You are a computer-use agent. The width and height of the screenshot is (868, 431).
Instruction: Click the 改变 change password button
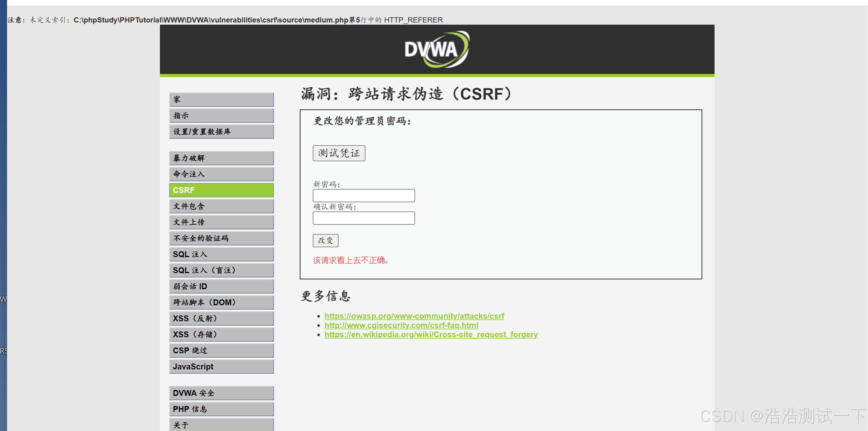(x=325, y=240)
